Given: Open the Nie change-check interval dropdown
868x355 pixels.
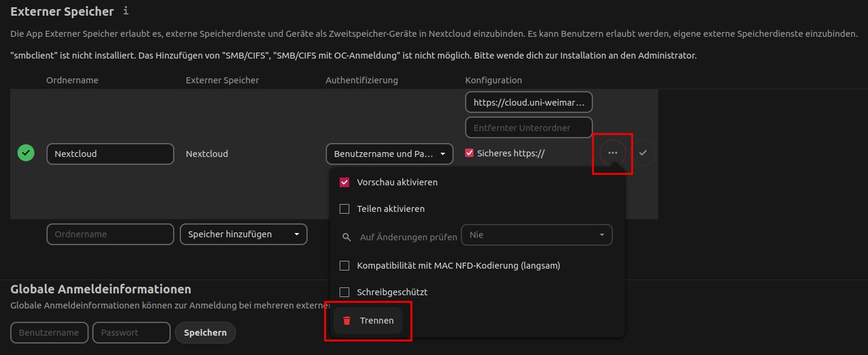Looking at the screenshot, I should click(x=536, y=235).
